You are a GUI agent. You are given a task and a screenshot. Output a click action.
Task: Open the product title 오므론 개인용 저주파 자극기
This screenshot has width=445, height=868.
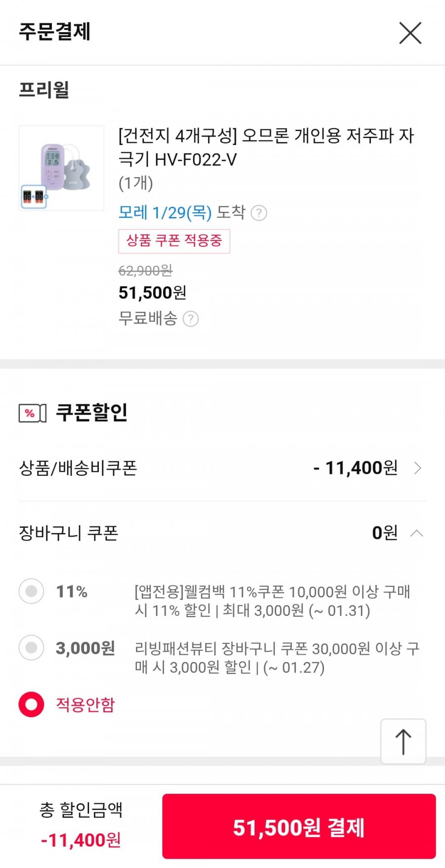[x=266, y=147]
